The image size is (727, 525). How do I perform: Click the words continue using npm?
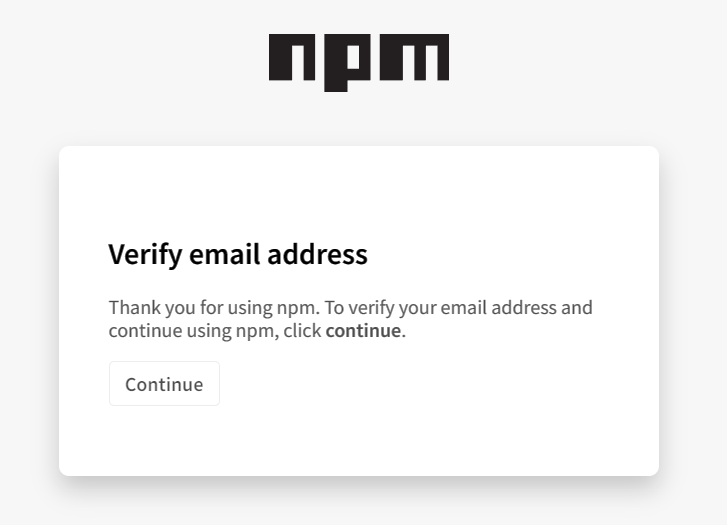tap(194, 331)
